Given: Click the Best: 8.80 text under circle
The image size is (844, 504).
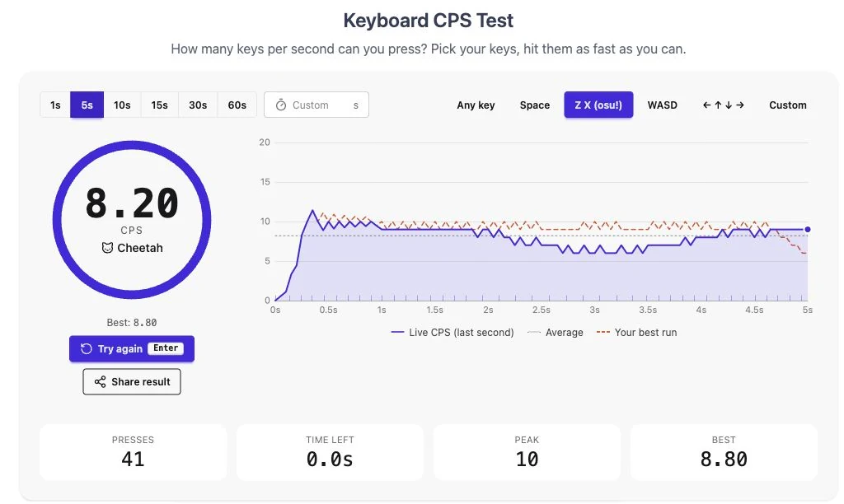Looking at the screenshot, I should [x=132, y=323].
